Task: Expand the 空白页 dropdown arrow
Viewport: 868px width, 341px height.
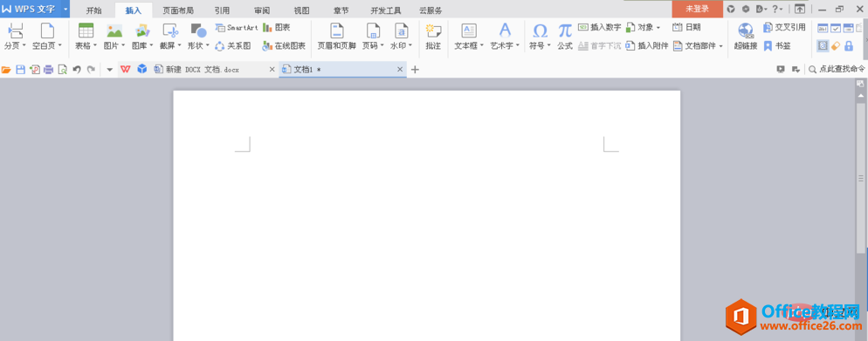Action: [59, 46]
